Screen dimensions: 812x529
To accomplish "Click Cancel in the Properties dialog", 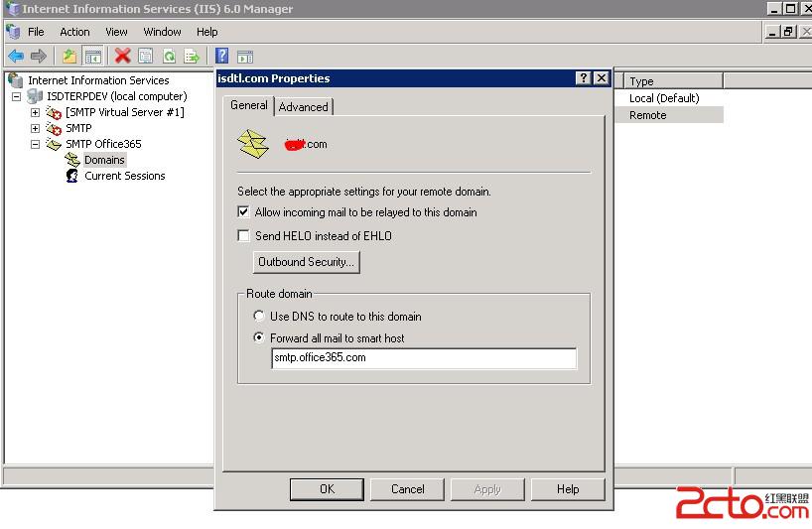I will pos(408,489).
